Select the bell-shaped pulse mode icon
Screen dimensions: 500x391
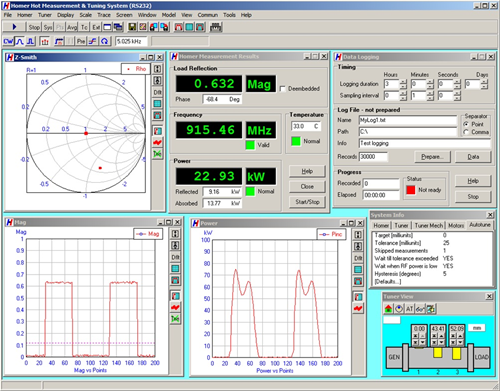tap(20, 41)
